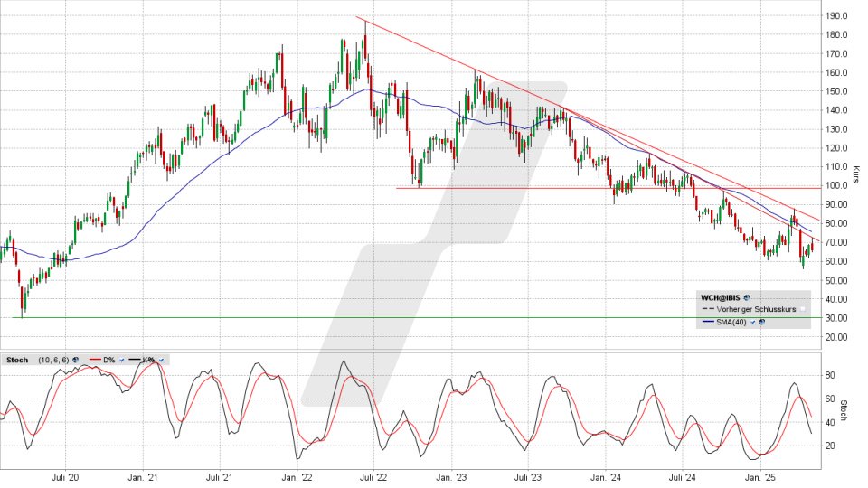Click the 150.0 price axis label
The width and height of the screenshot is (868, 488).
(837, 90)
